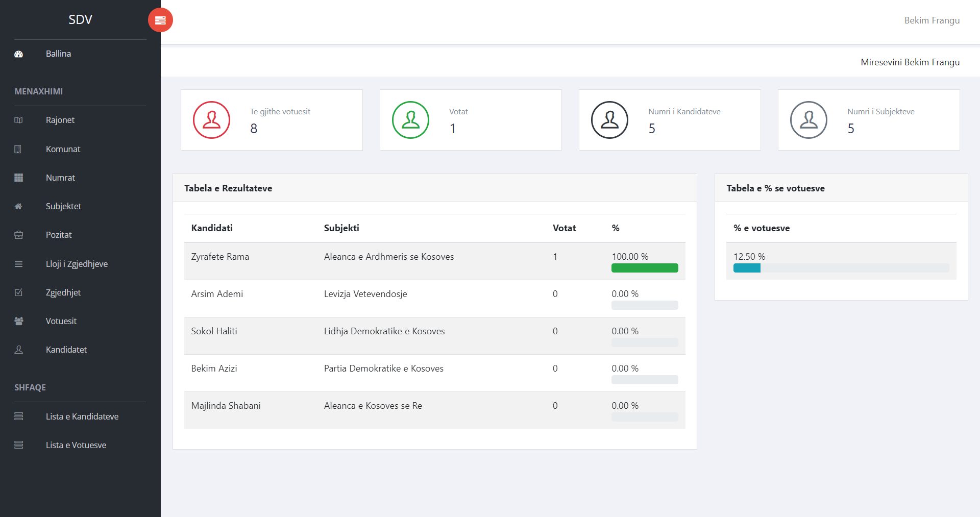Click the Kandidatet person icon

pyautogui.click(x=18, y=350)
